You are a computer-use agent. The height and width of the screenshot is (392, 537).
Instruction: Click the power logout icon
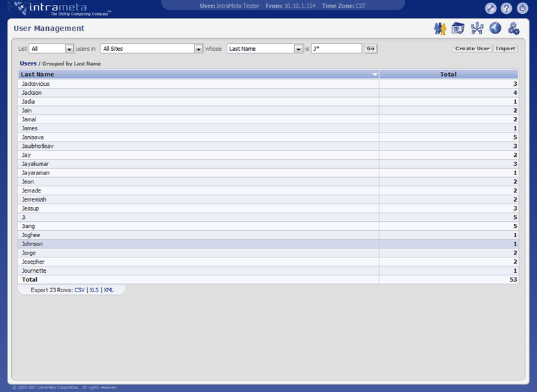point(522,8)
